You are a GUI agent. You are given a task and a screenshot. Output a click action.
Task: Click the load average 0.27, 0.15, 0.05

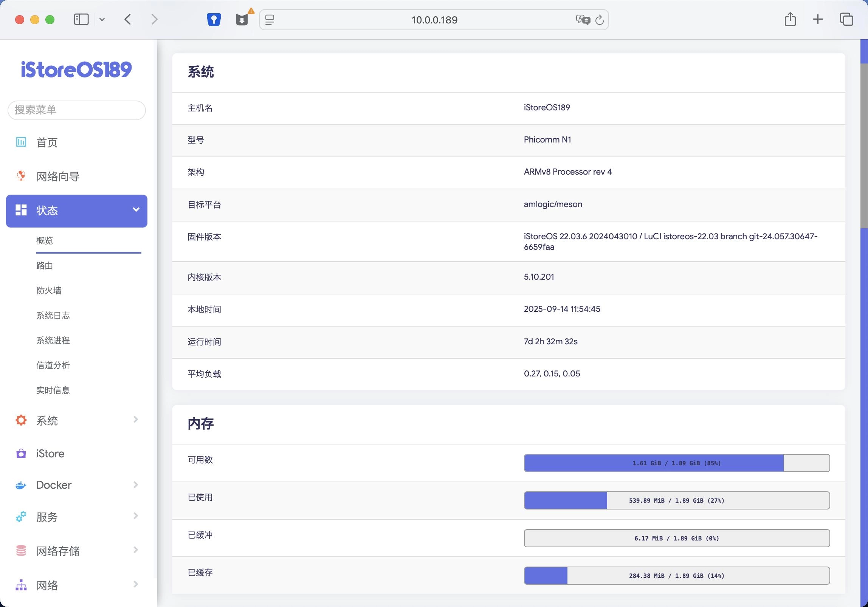(552, 373)
